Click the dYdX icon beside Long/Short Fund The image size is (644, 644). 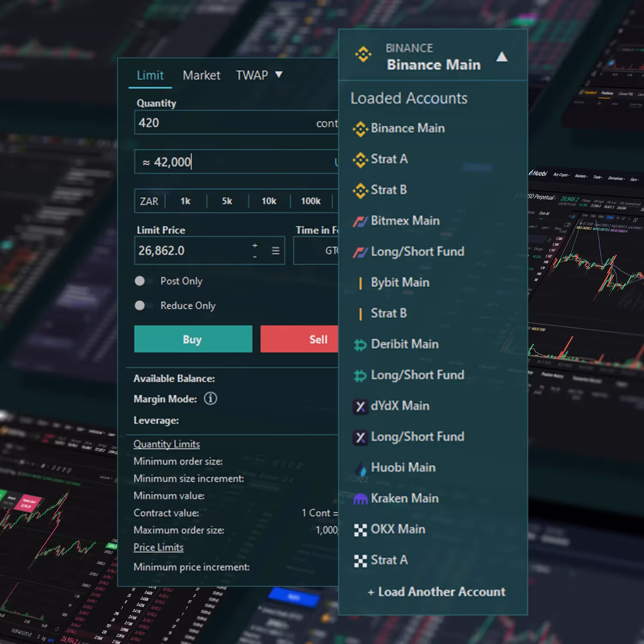[x=360, y=437]
